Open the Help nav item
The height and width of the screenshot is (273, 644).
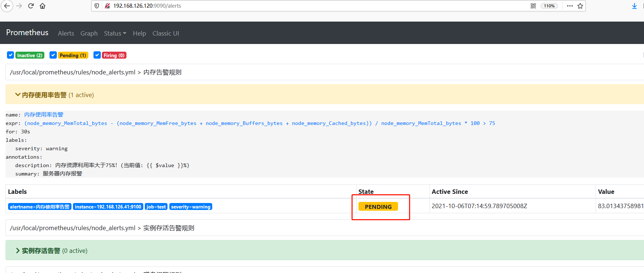(139, 33)
